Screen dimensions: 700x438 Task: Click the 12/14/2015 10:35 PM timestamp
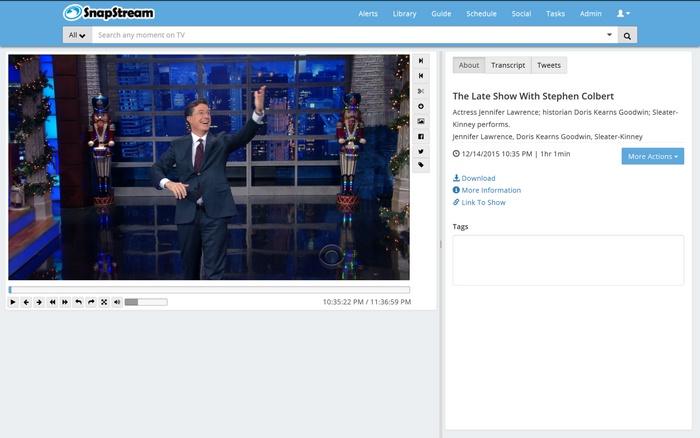point(497,154)
